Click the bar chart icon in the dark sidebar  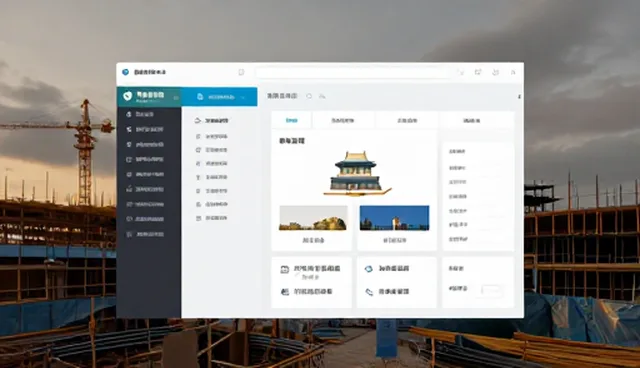(129, 189)
